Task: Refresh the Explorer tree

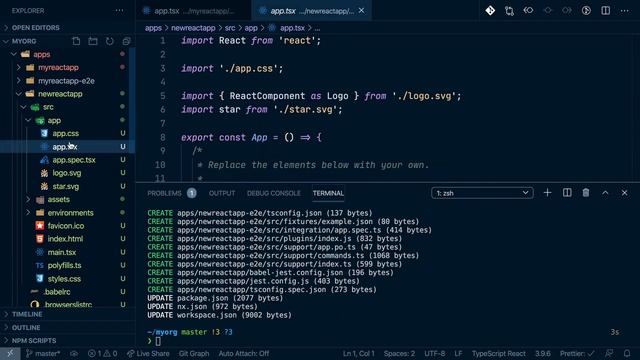Action: click(109, 41)
